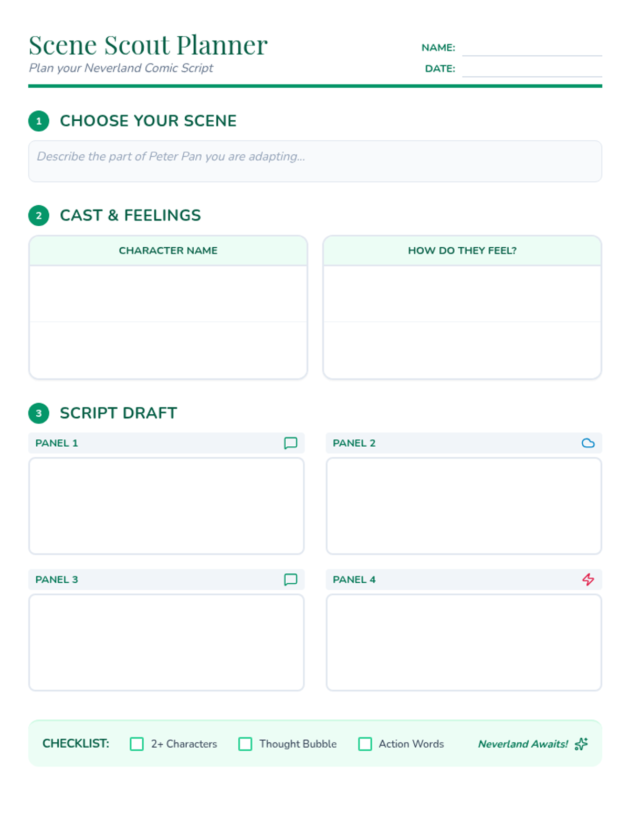Click the green step 2 circle badge
Viewport: 630px width, 840px height.
pyautogui.click(x=39, y=215)
